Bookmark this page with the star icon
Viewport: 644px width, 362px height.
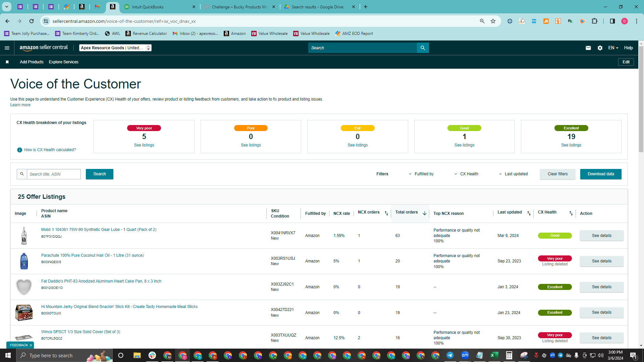click(493, 21)
